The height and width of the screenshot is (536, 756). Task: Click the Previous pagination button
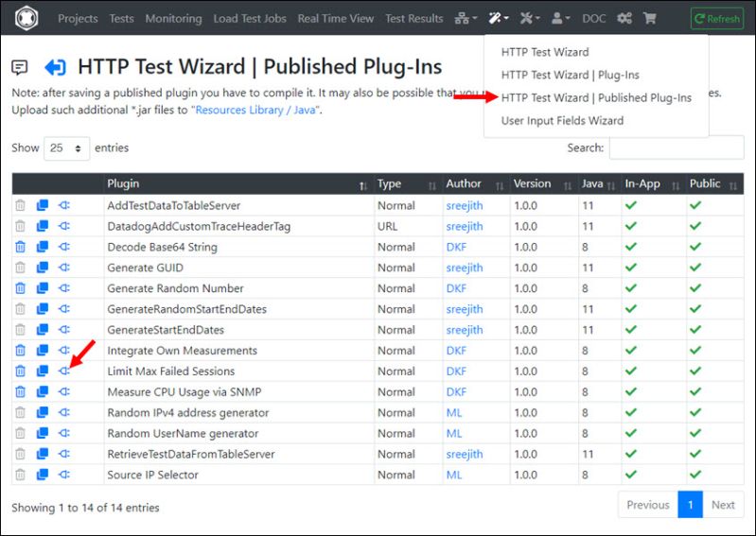(647, 505)
